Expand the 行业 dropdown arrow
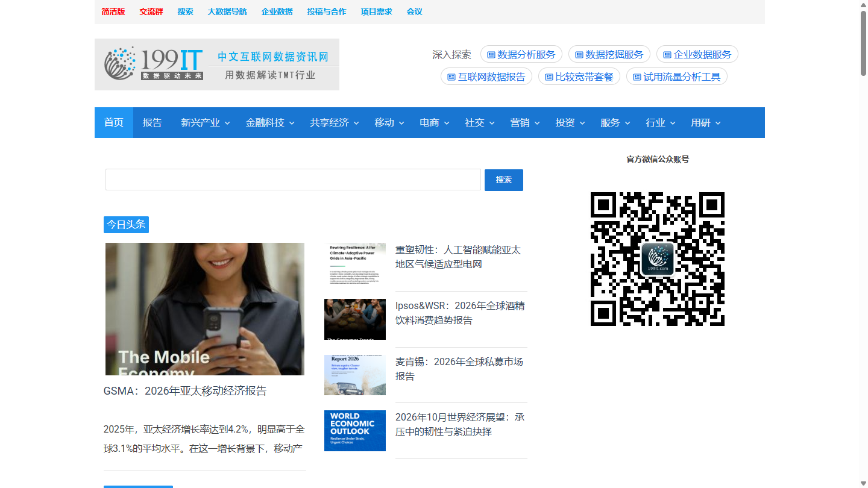The image size is (868, 488). coord(673,123)
